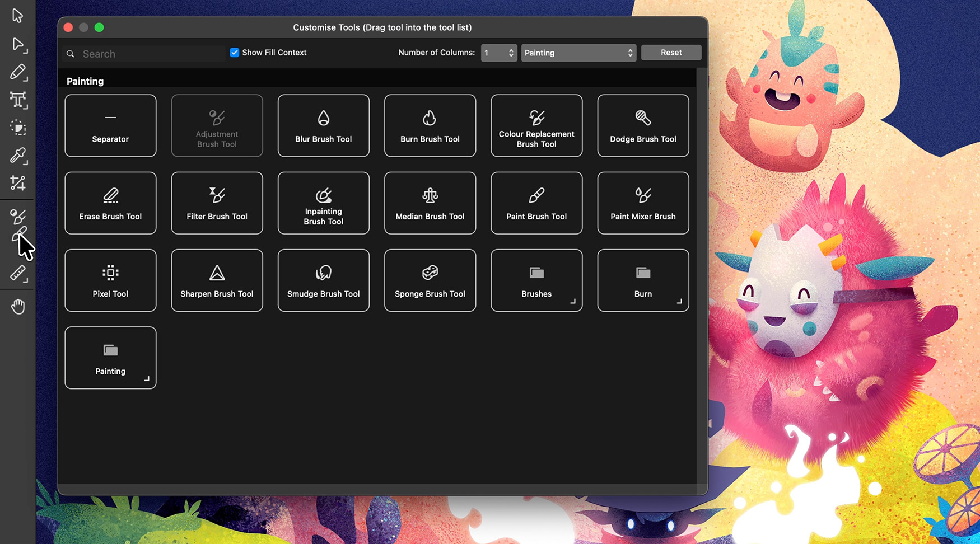This screenshot has height=544, width=980.
Task: Select the Smudge Brush Tool
Action: (x=323, y=280)
